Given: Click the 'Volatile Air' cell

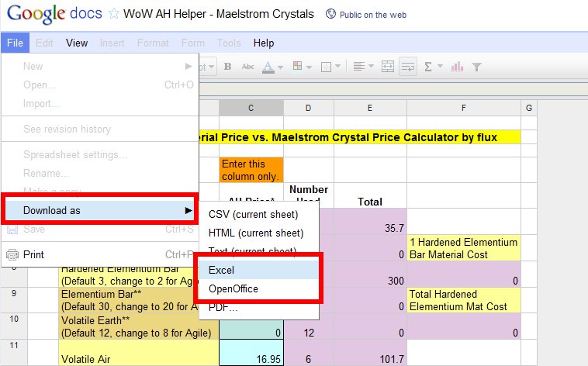Looking at the screenshot, I should tap(139, 353).
